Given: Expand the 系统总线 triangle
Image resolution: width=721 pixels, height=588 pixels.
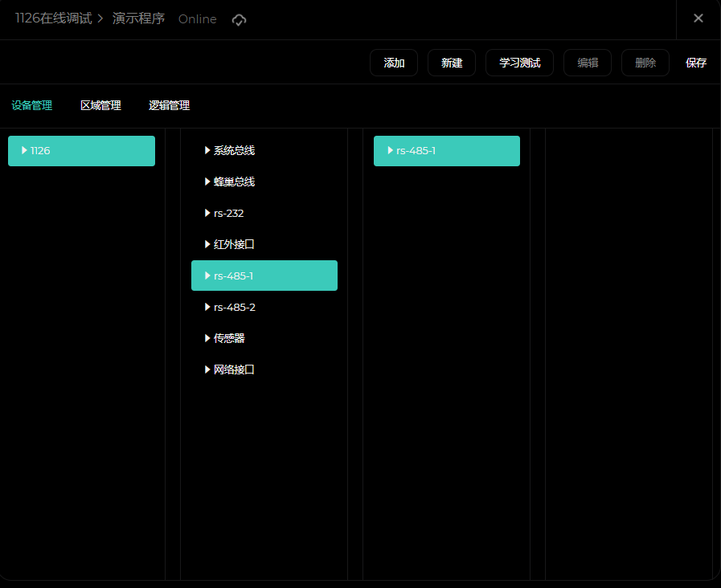Looking at the screenshot, I should 207,150.
